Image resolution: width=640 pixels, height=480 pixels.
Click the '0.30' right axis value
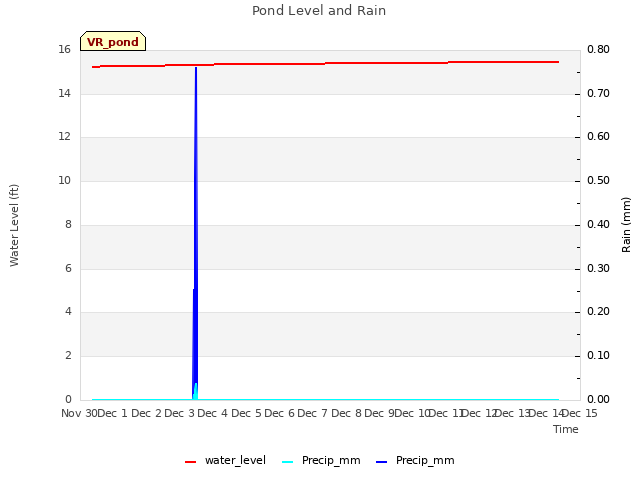[598, 268]
